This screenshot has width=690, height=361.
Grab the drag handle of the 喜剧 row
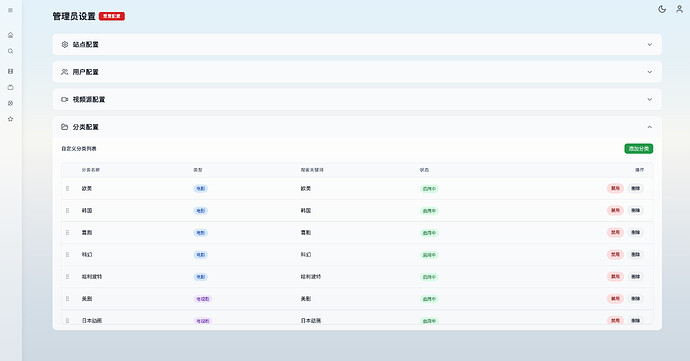tap(67, 232)
